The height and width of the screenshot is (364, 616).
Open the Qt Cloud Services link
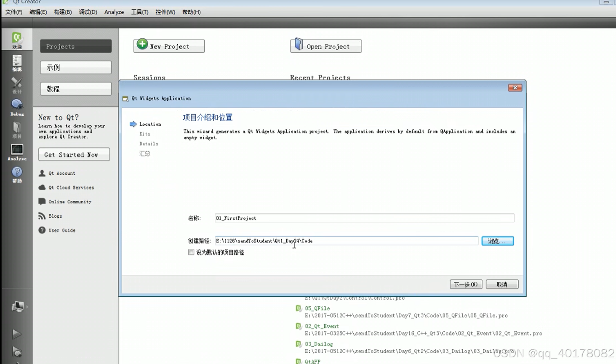point(71,188)
